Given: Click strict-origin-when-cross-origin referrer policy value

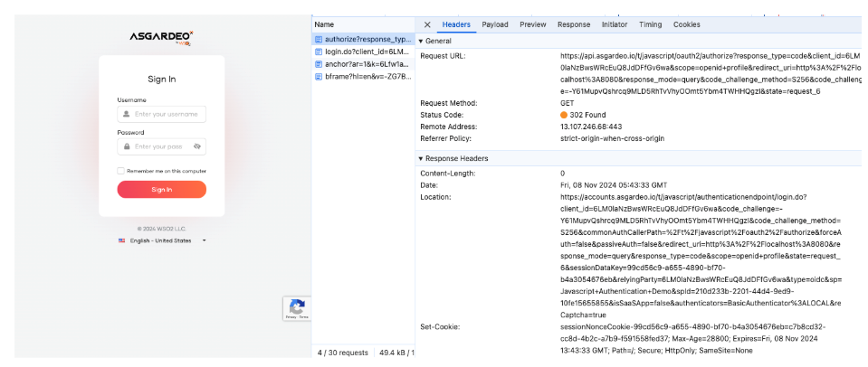Looking at the screenshot, I should (x=612, y=138).
